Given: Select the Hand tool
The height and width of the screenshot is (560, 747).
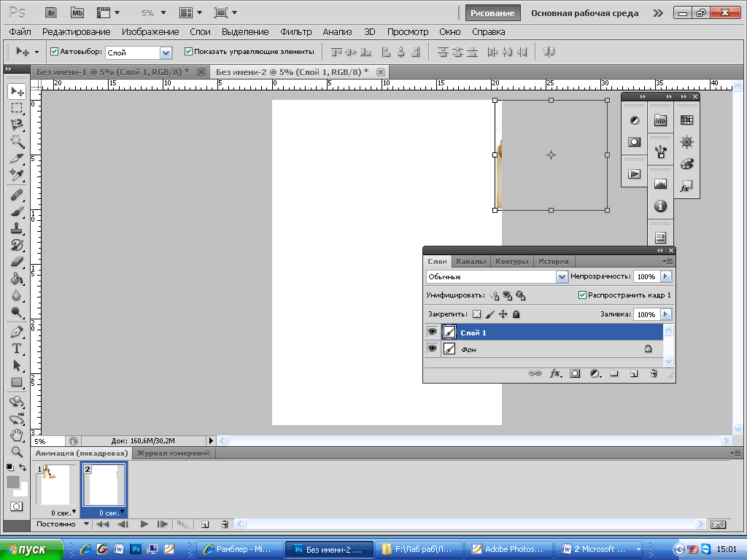Looking at the screenshot, I should pos(17,435).
